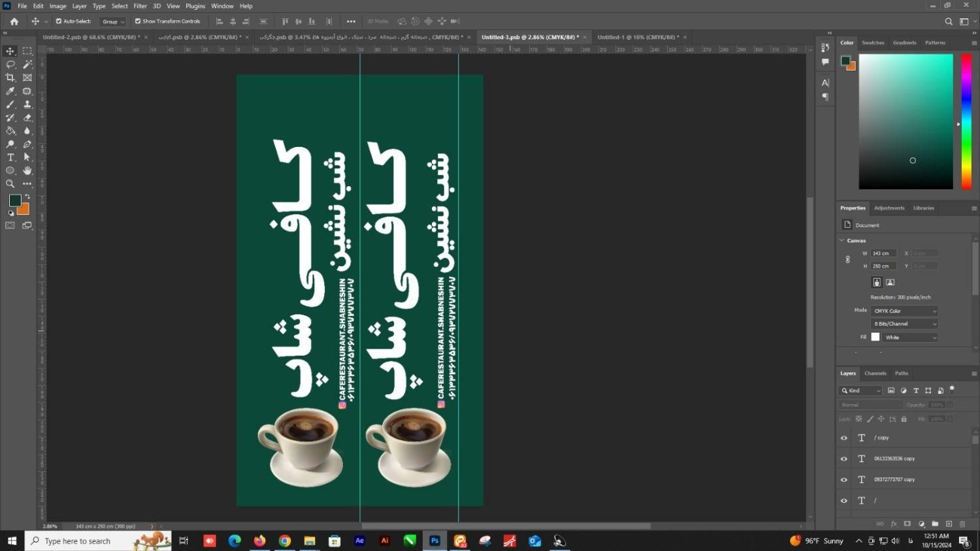Collapse the Canvas section

pyautogui.click(x=842, y=240)
